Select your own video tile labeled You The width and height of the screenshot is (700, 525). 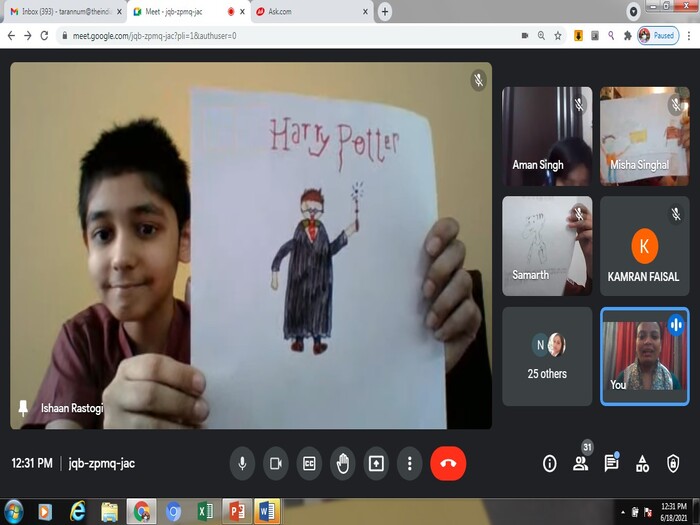coord(645,356)
